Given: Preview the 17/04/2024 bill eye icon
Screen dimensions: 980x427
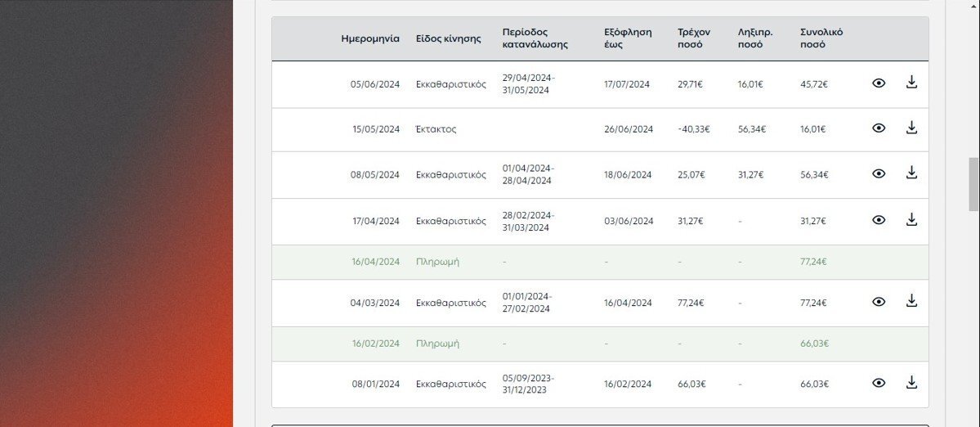Looking at the screenshot, I should (x=879, y=220).
